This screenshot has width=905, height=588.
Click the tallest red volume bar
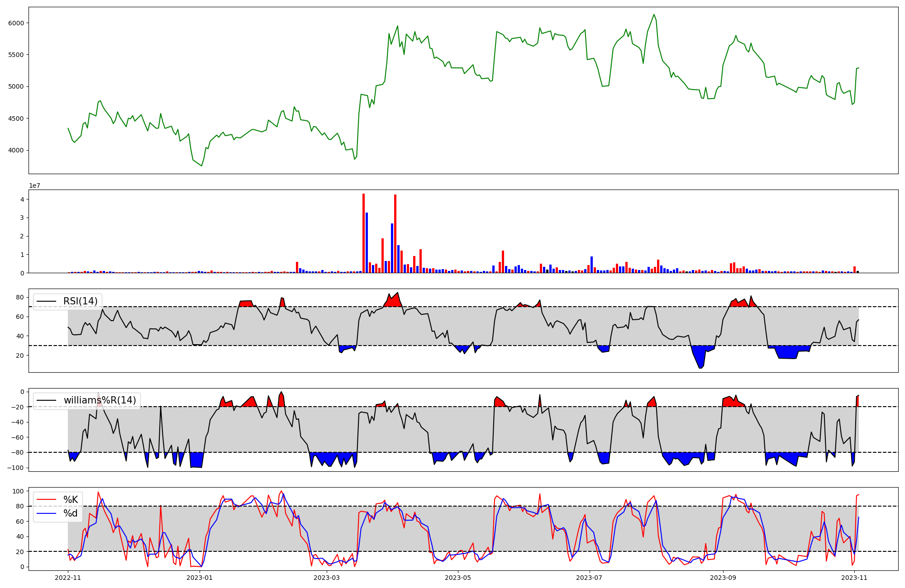[x=363, y=233]
